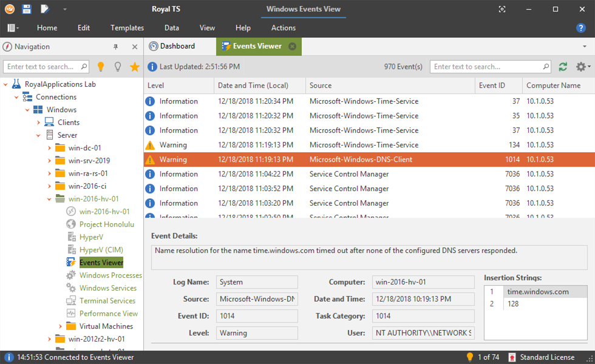The height and width of the screenshot is (364, 595).
Task: Open the Home ribbon tab
Action: pos(47,28)
